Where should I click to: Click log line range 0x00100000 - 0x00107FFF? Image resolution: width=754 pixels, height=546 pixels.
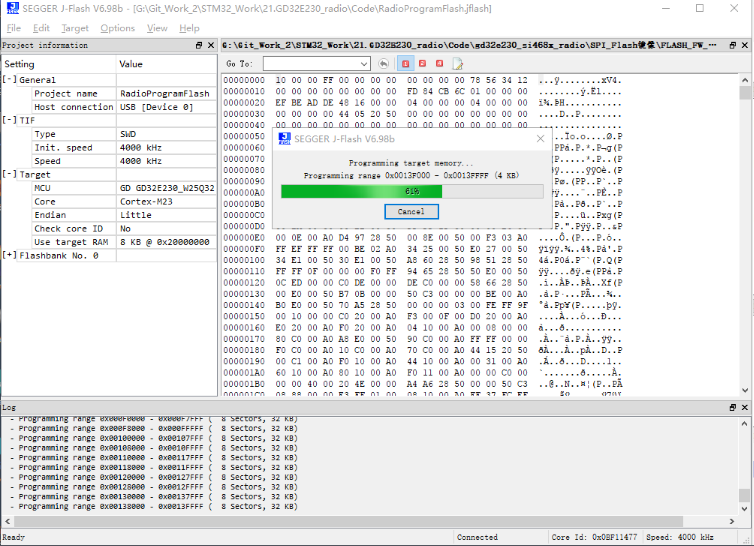coord(154,438)
